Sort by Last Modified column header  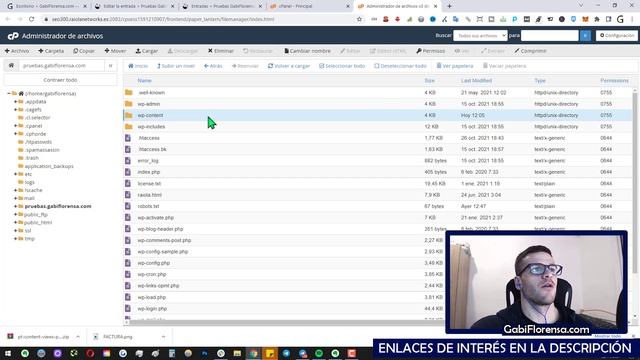click(476, 80)
